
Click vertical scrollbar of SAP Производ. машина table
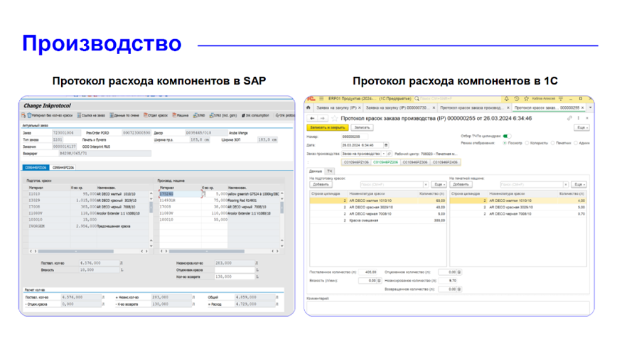(x=281, y=208)
